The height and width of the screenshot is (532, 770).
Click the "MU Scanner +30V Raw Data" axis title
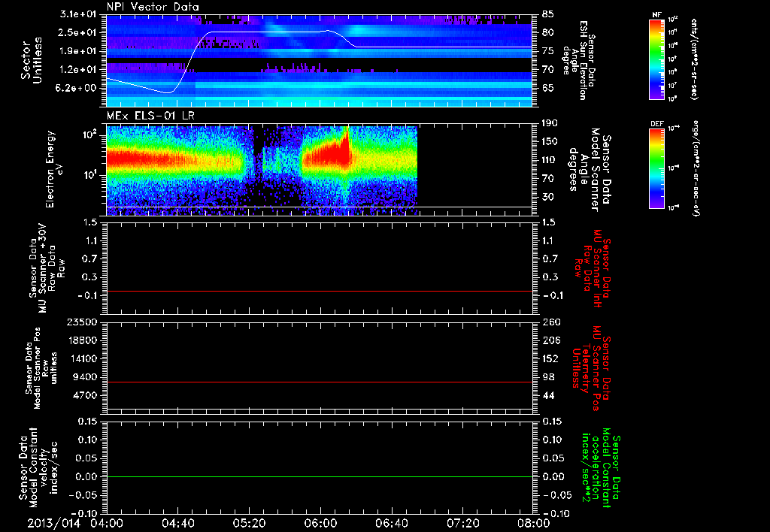47,268
